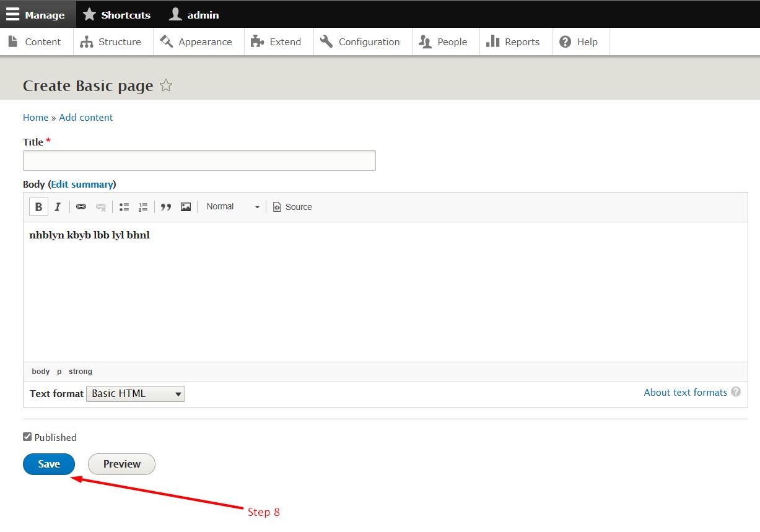Click the help icon beside About text formats
The height and width of the screenshot is (532, 760).
pos(736,392)
